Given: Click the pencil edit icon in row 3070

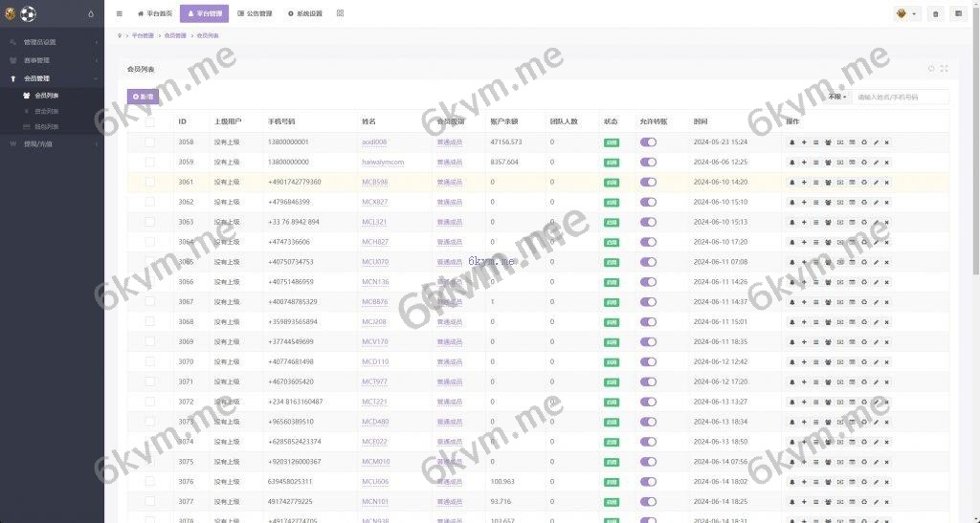Looking at the screenshot, I should pos(876,362).
